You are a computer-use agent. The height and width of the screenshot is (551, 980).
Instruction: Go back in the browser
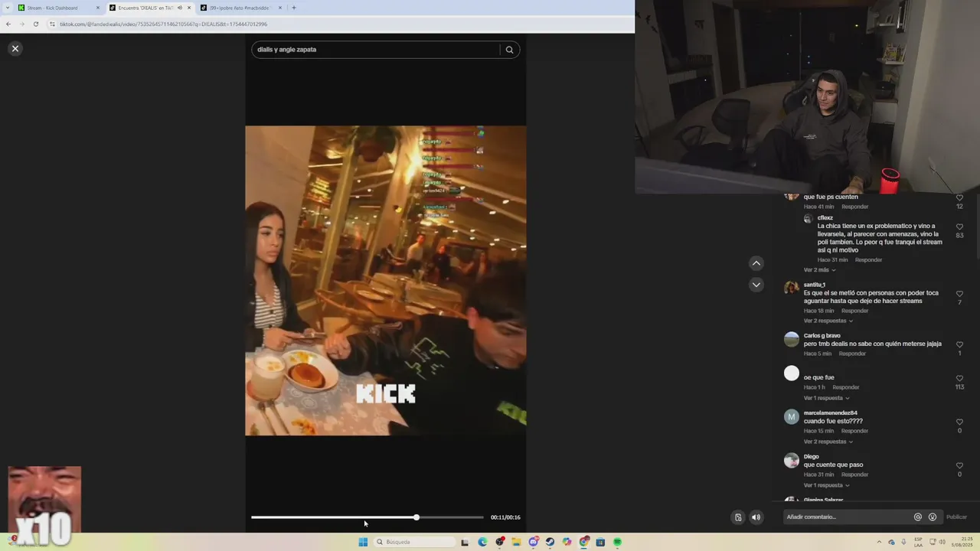8,24
